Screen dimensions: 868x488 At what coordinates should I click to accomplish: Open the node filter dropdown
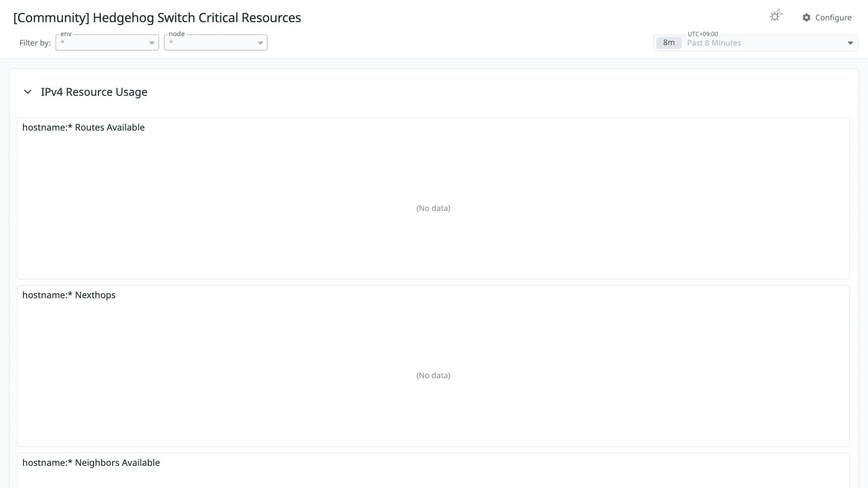[216, 42]
